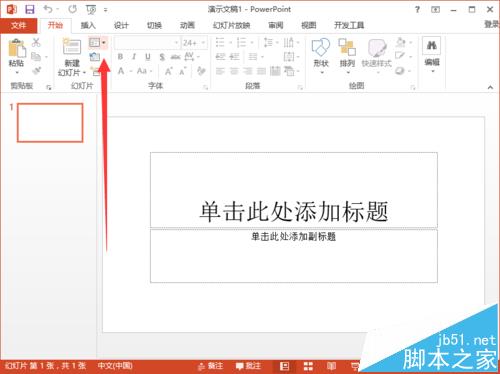Switch to the Transitions (切换) tab

point(154,25)
